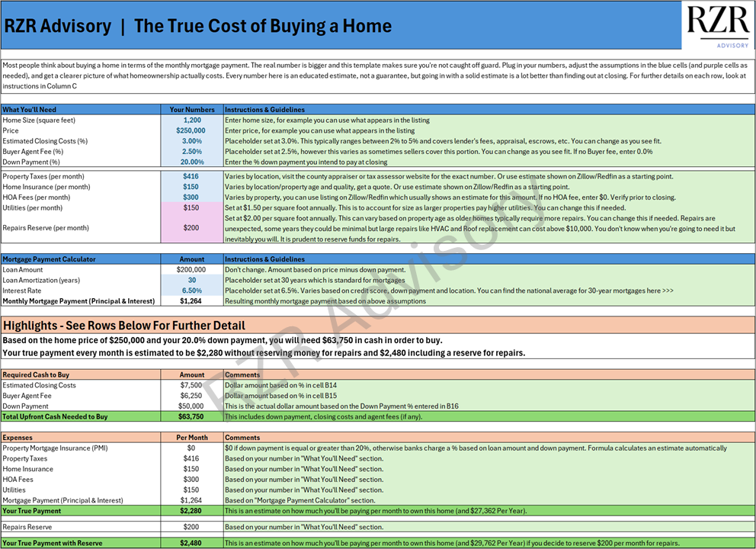Select Property Mortgage Insurance (PMI) amount $0
The height and width of the screenshot is (549, 756).
pos(192,448)
